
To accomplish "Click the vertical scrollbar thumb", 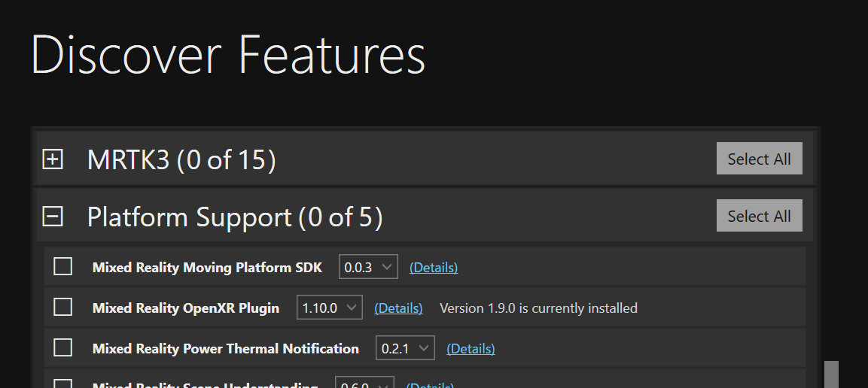I will click(x=831, y=374).
